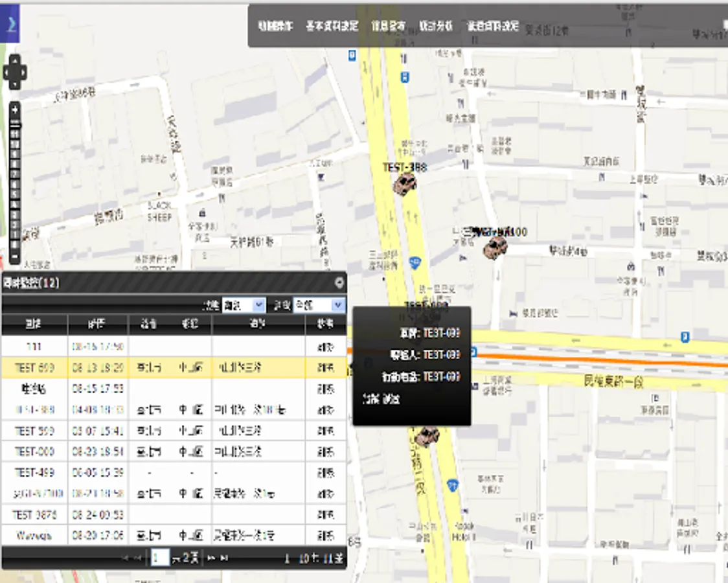Click the 08-13 18:29 time cell
Screen dimensions: 728x583
tap(98, 368)
